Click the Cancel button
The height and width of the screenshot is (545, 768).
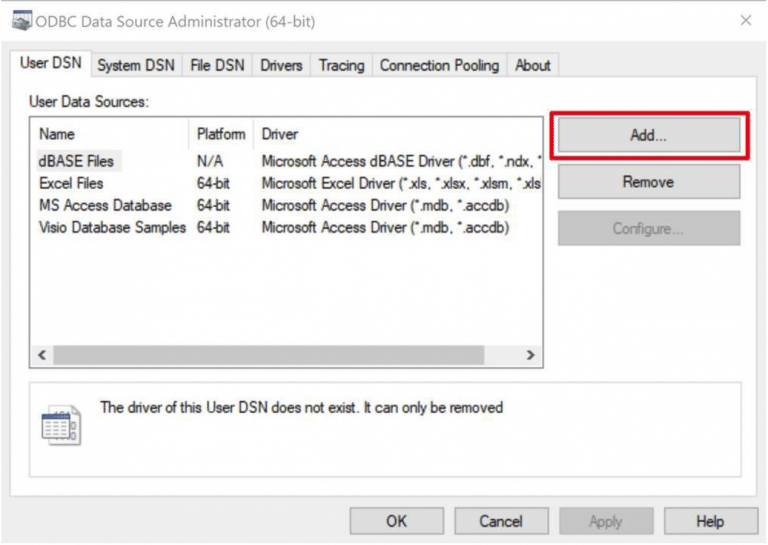click(501, 521)
